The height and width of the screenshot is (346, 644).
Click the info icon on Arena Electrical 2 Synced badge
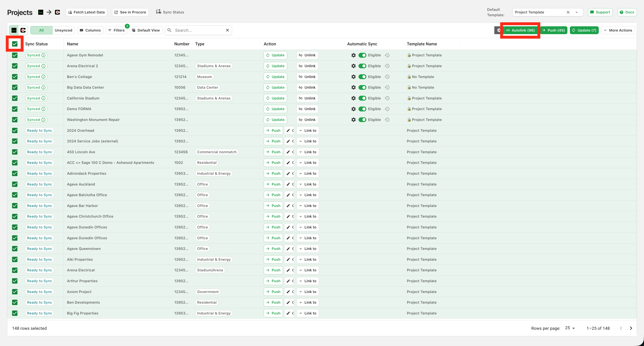coord(43,66)
